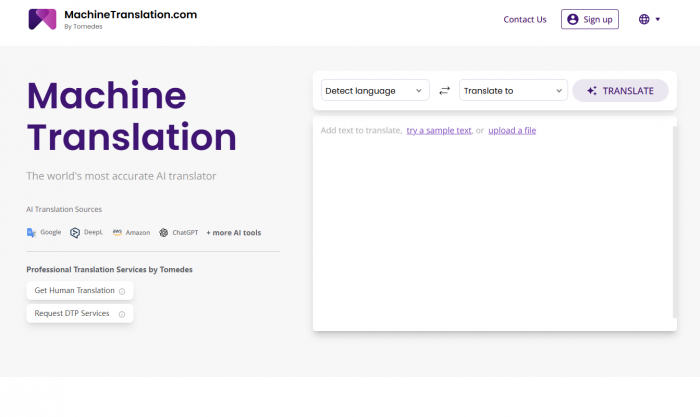This screenshot has width=700, height=417.
Task: Click the DeepL source icon
Action: pyautogui.click(x=75, y=233)
